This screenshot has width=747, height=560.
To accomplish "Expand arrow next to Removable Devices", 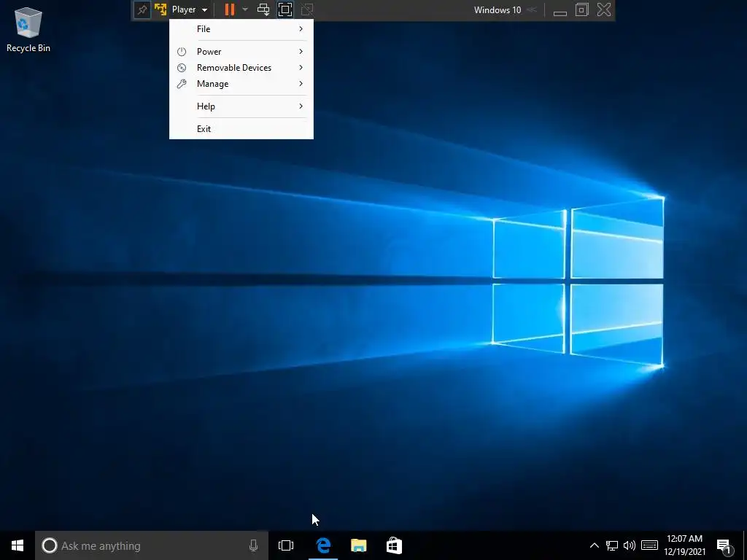I will (301, 68).
